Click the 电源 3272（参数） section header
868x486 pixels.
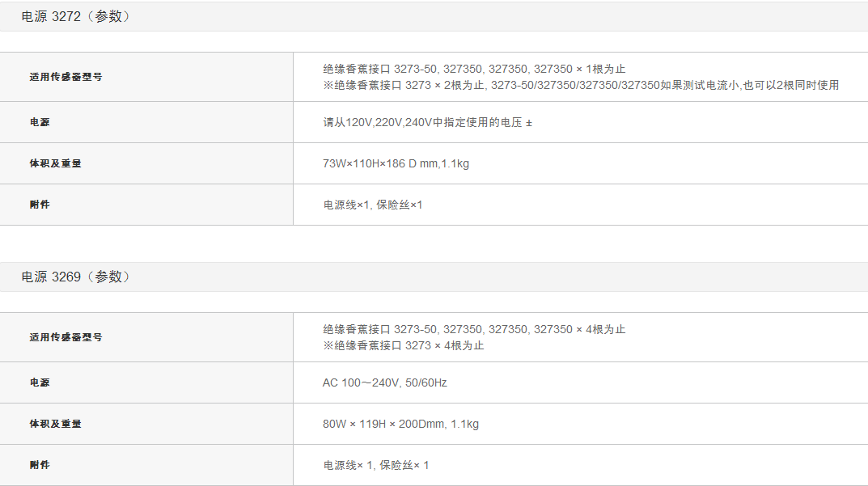coord(75,16)
